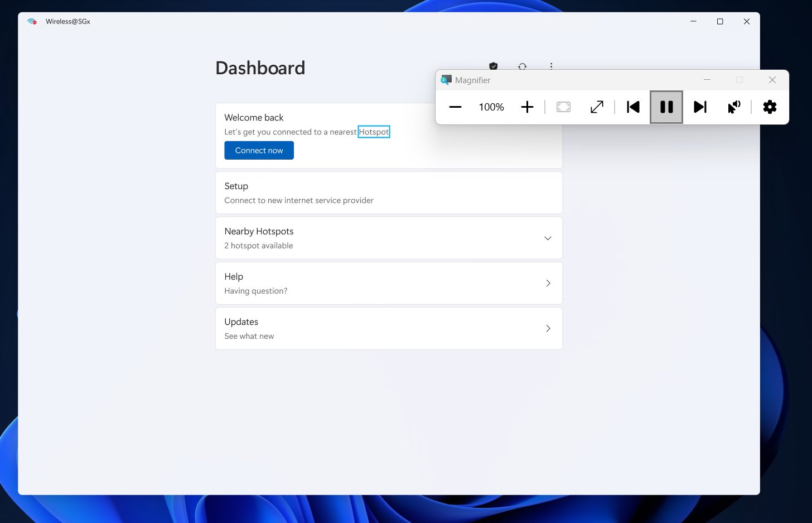Select the Setup card to add a provider

pos(389,193)
